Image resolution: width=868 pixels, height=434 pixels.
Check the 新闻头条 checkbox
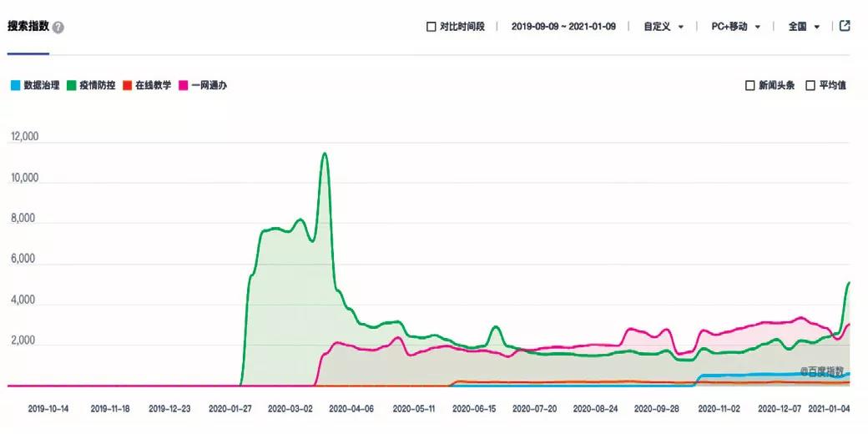[749, 85]
